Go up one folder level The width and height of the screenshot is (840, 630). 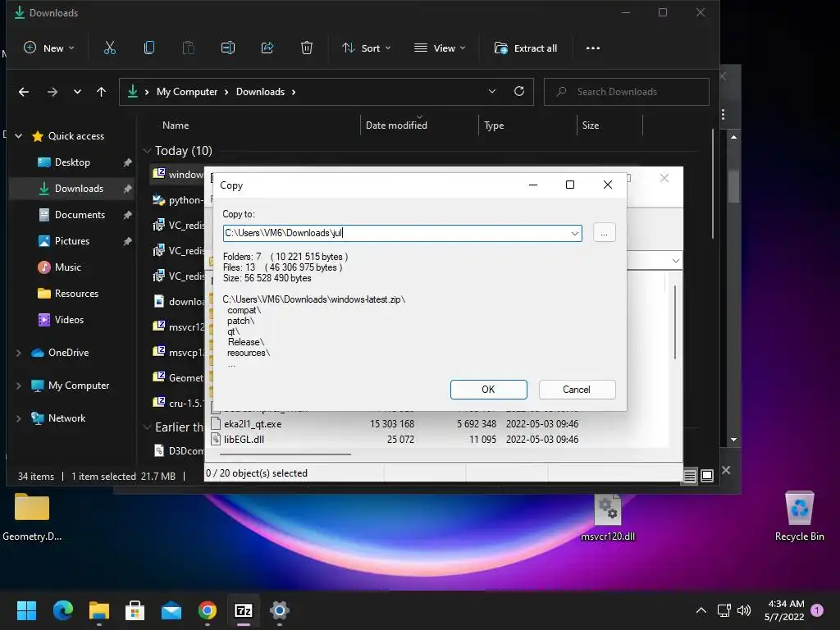coord(101,92)
